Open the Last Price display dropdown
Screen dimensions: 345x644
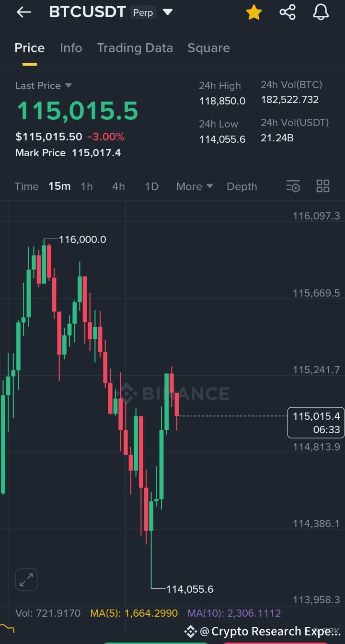click(44, 85)
